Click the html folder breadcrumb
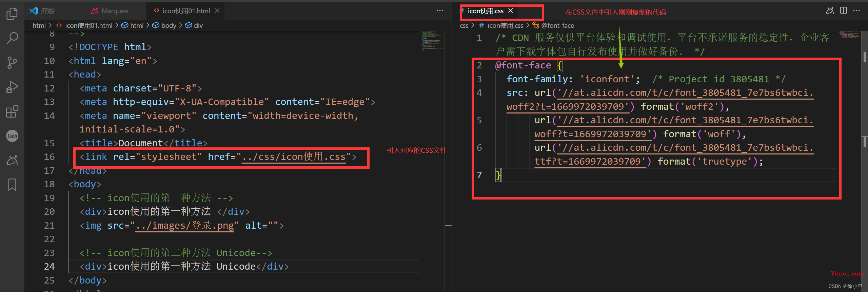868x292 pixels. pyautogui.click(x=39, y=25)
